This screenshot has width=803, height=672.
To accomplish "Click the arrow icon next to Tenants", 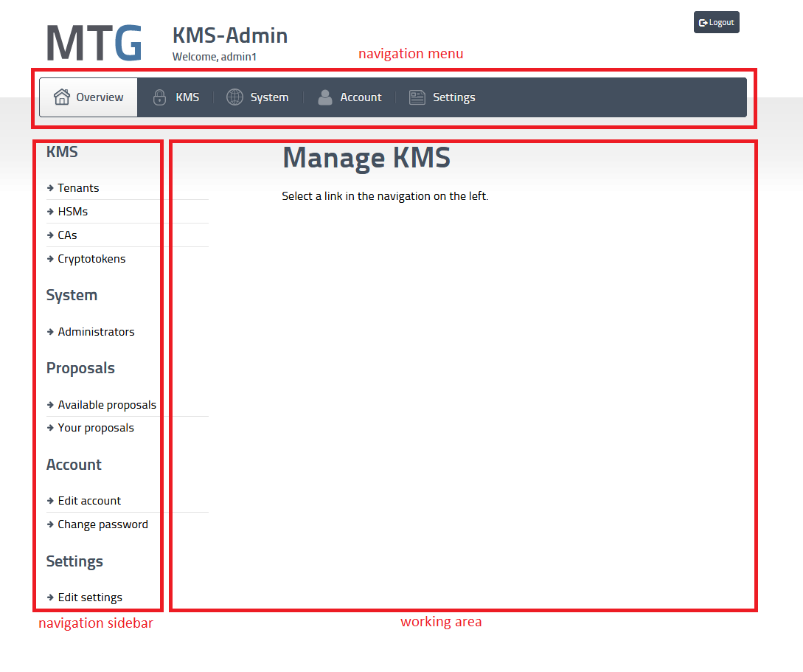I will (50, 188).
